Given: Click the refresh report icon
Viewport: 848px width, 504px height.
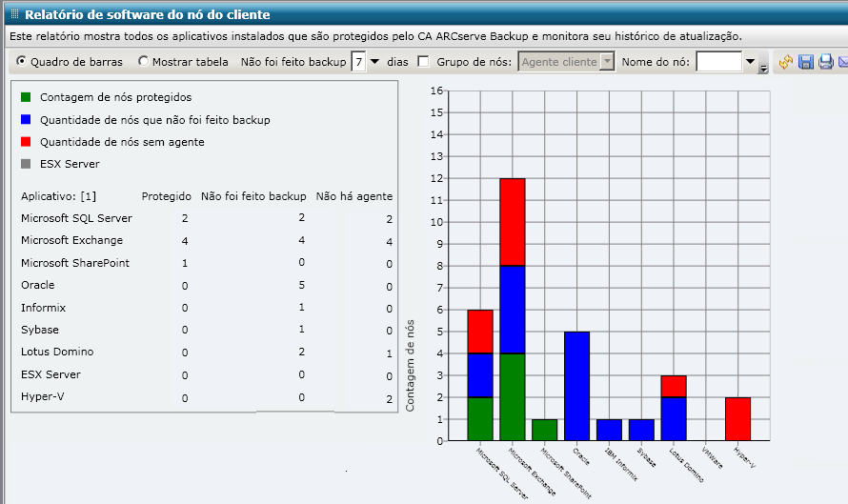Looking at the screenshot, I should 786,62.
